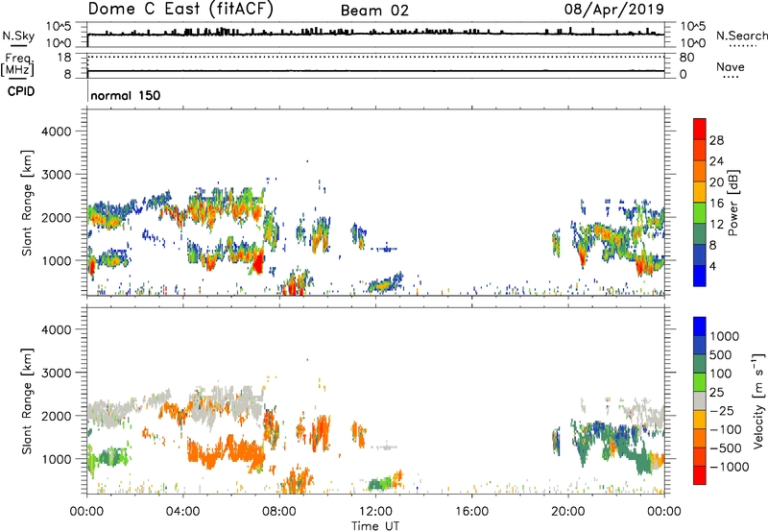Click the "-500" tick on Velocity colorbar
This screenshot has height=532, width=768.
[x=725, y=448]
